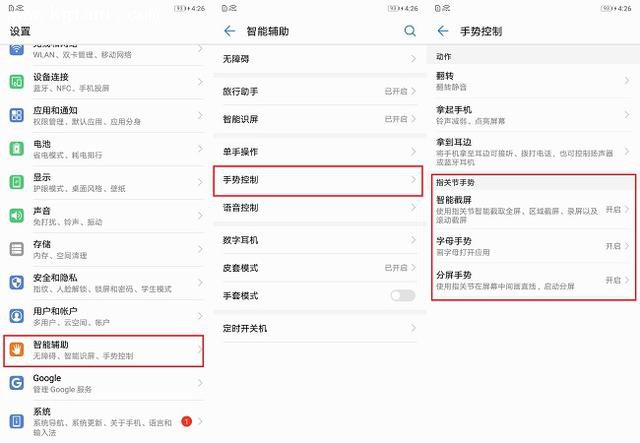This screenshot has width=640, height=443.
Task: Open 单手操作 chevron arrow
Action: click(413, 151)
